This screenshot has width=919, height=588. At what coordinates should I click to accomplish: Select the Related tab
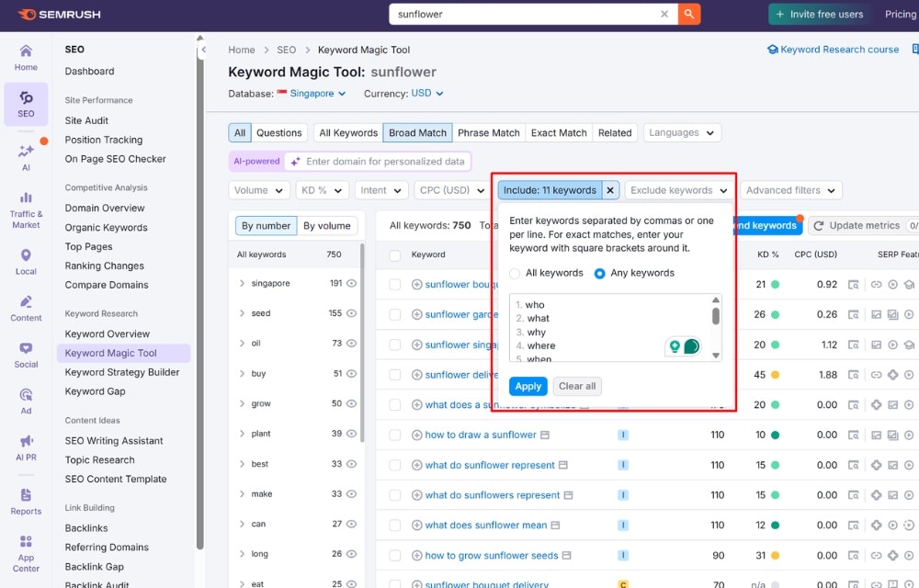coord(615,133)
